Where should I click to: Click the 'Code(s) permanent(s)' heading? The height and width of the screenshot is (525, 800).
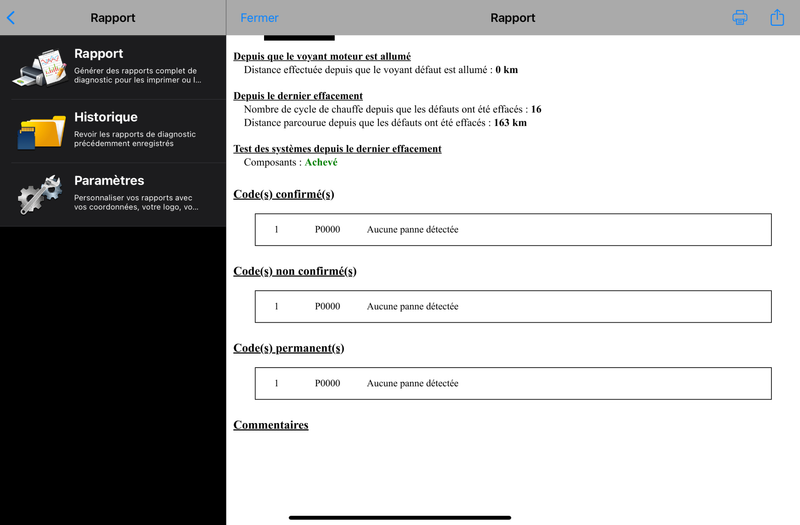click(289, 348)
